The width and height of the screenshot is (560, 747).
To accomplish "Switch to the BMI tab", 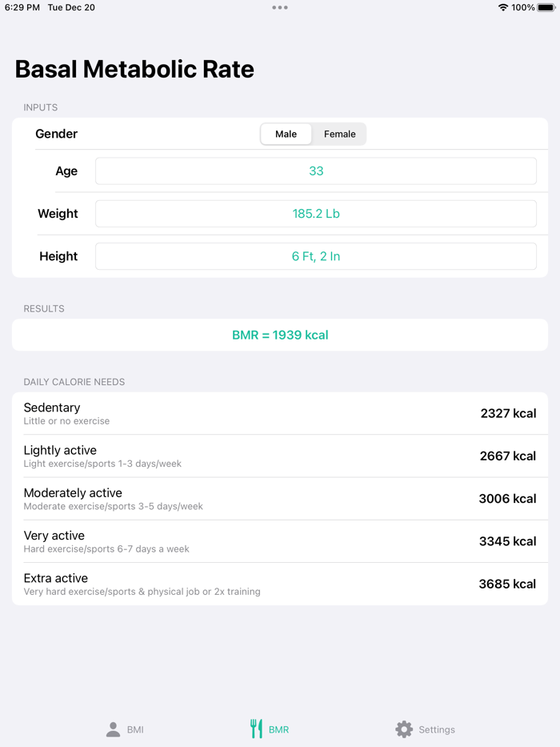I will point(124,729).
